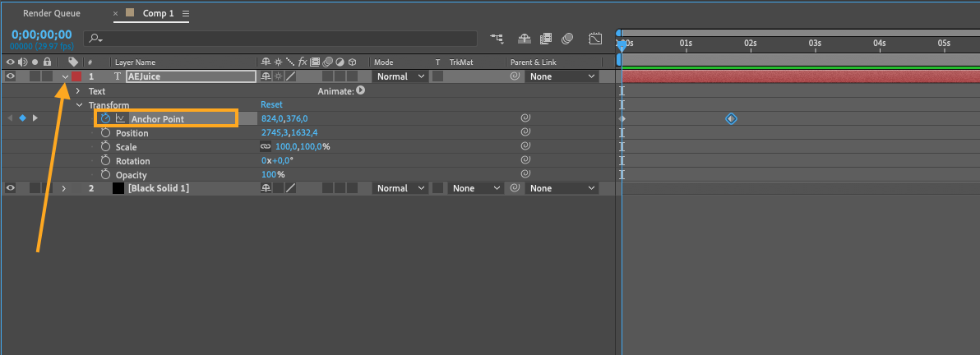Viewport: 980px width, 355px height.
Task: Open the Graph Editor button
Action: click(x=595, y=39)
